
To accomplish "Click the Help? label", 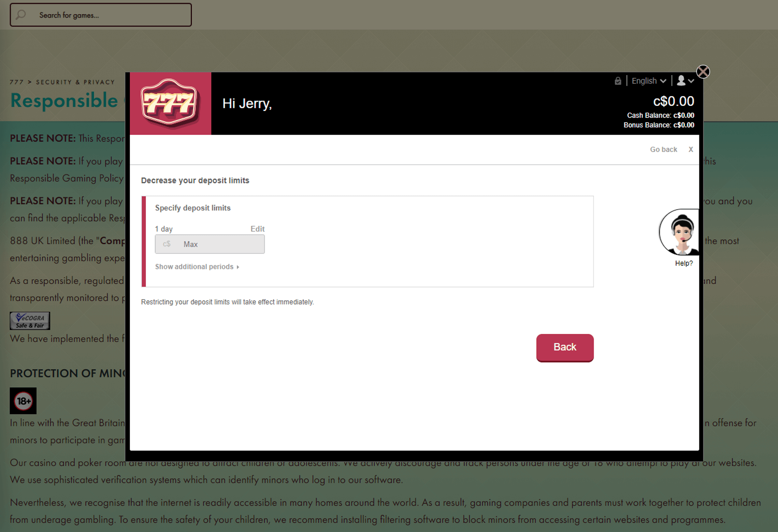I will [x=684, y=263].
